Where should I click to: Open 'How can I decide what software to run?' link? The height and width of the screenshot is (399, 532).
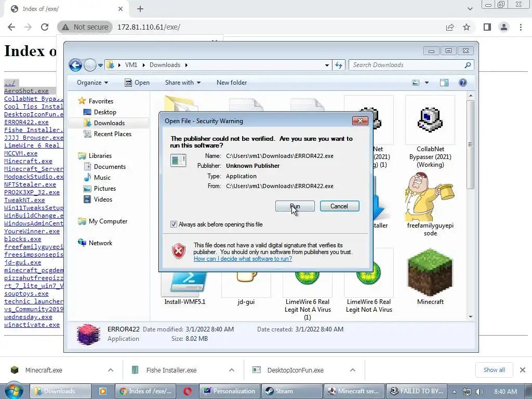point(243,259)
